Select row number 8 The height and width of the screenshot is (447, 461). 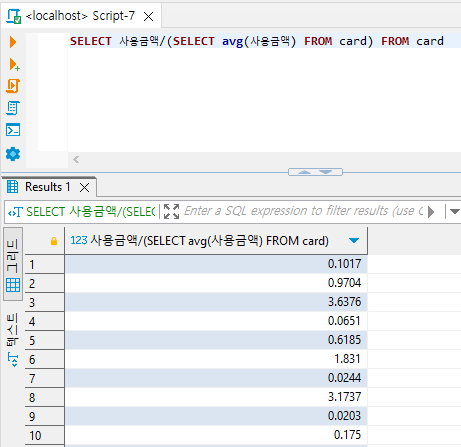point(44,398)
